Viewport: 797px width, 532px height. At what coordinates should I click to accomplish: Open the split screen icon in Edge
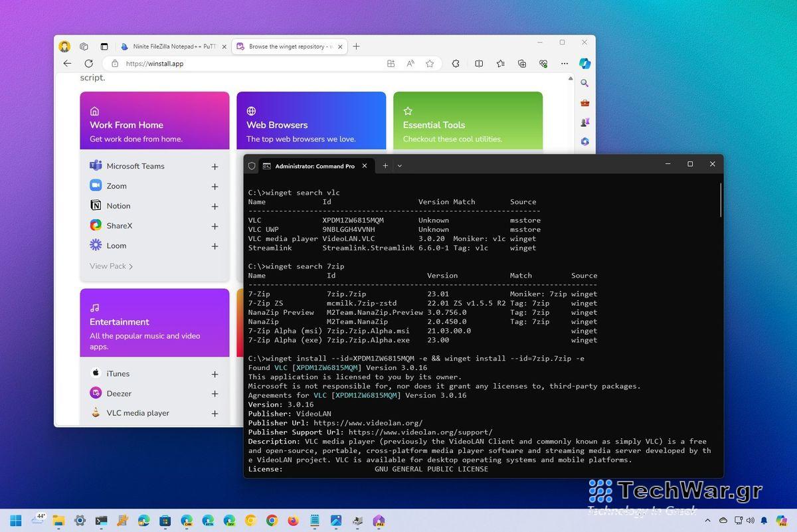click(479, 64)
